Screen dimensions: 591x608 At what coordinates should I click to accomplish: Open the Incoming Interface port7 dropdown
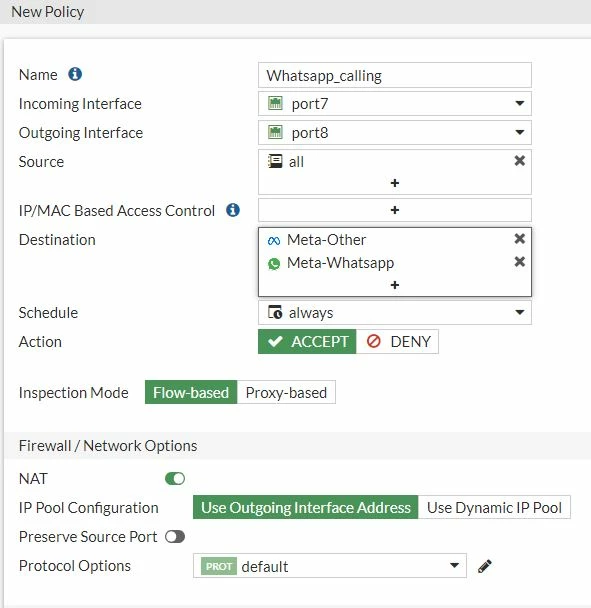click(x=394, y=104)
